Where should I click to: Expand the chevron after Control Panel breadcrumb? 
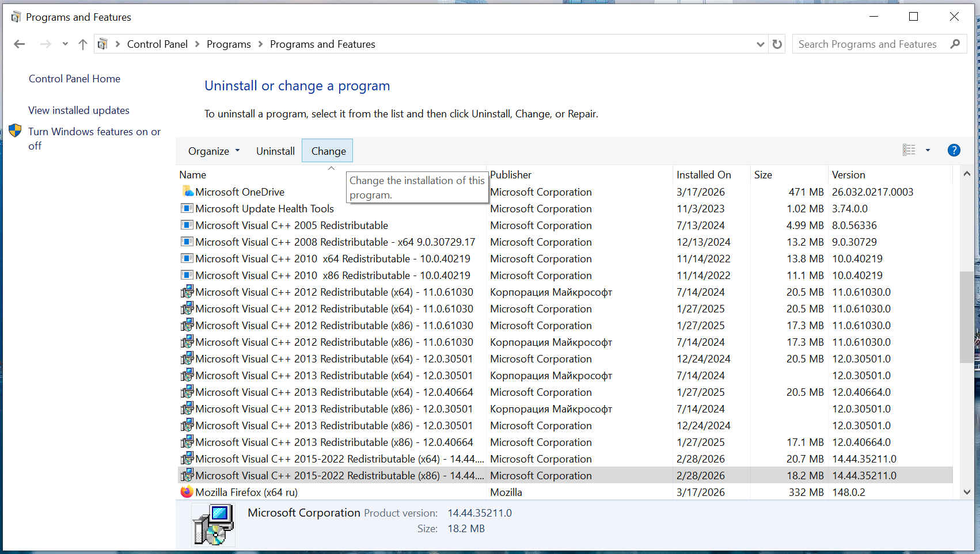[x=197, y=44]
